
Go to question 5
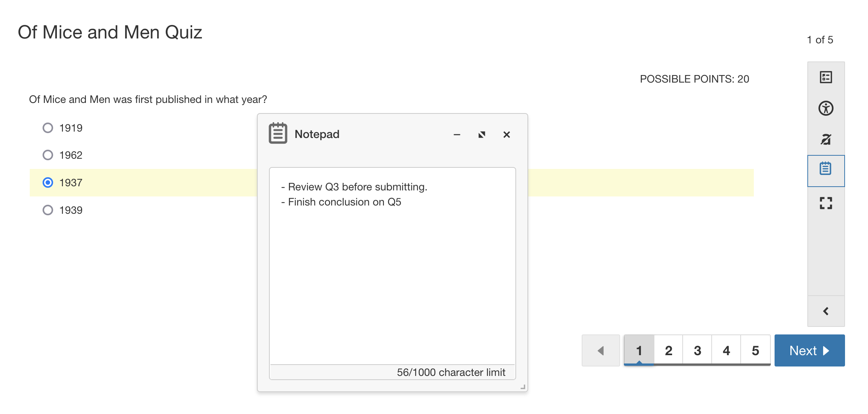click(755, 350)
